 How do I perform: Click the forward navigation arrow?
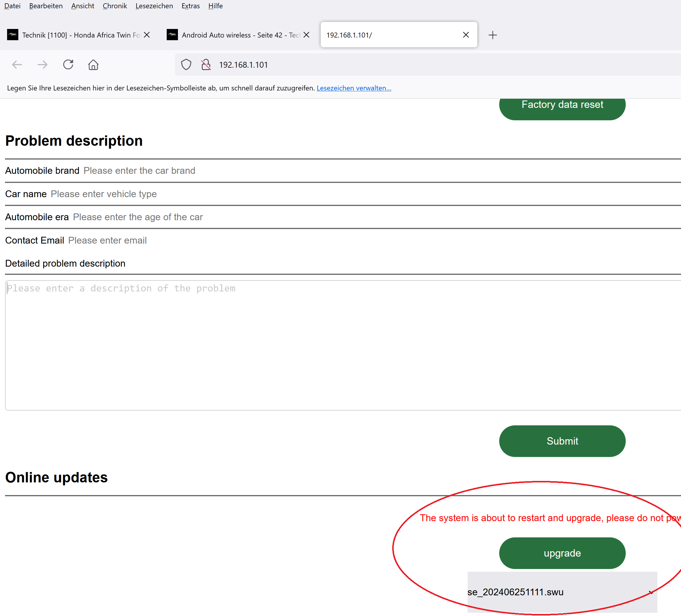[42, 64]
